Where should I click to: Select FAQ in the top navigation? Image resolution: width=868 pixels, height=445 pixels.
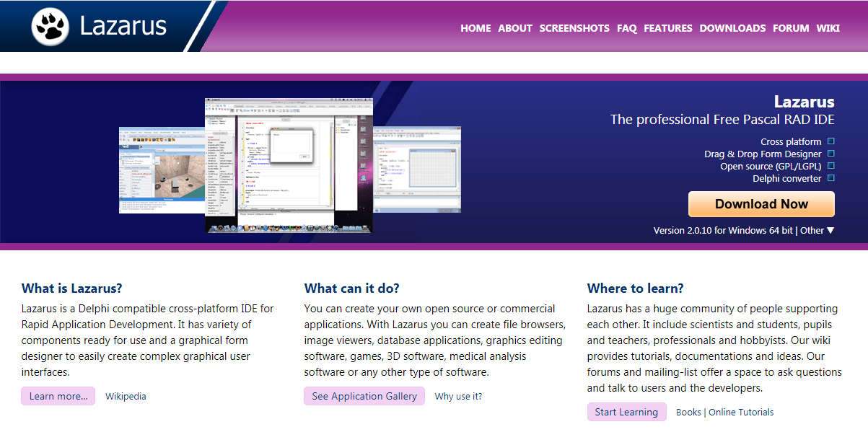point(627,28)
